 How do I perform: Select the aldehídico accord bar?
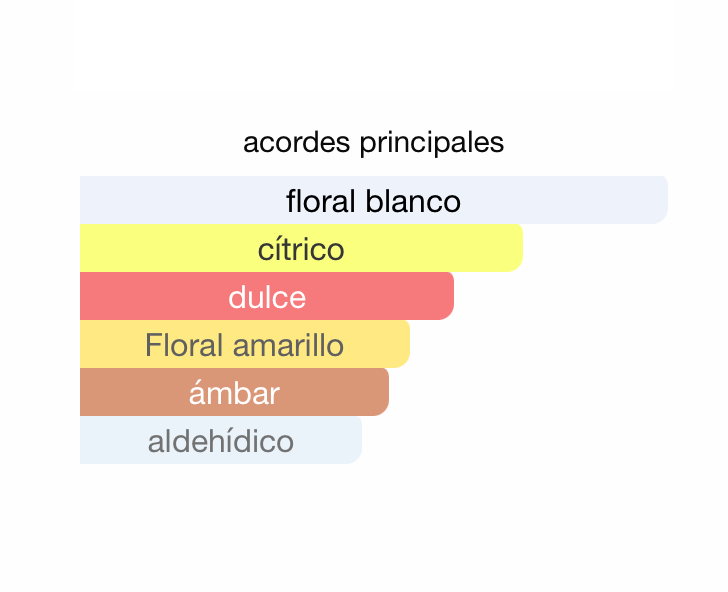pyautogui.click(x=221, y=440)
